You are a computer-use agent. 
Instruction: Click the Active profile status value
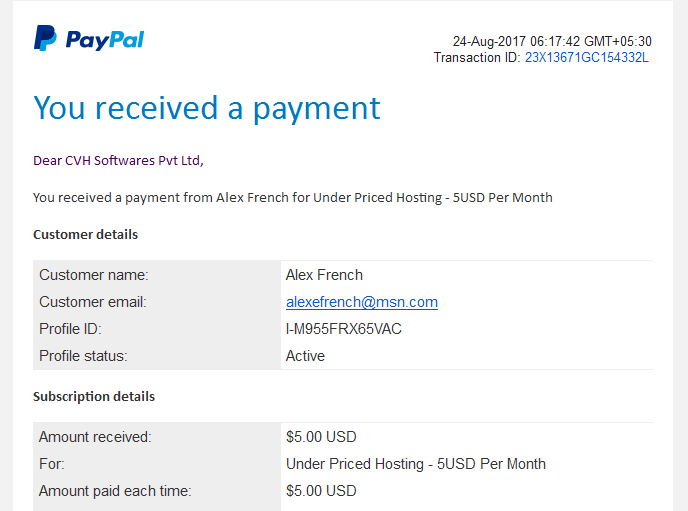(x=305, y=356)
